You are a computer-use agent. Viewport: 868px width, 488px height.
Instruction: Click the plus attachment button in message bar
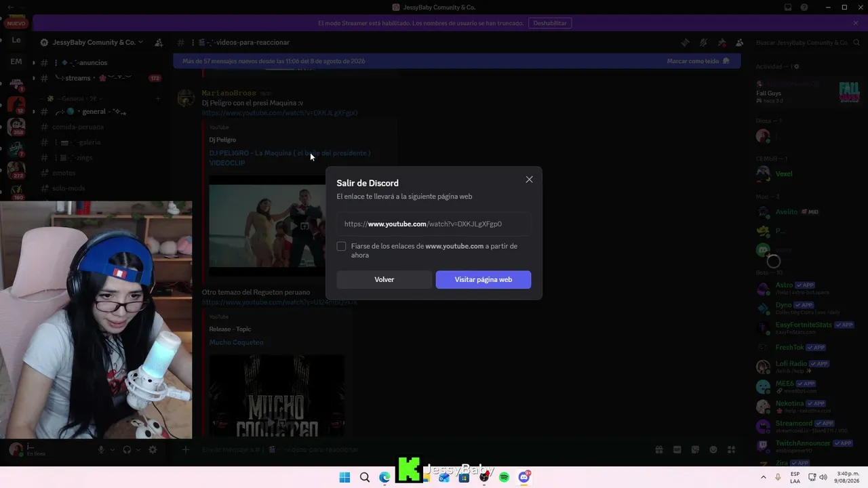[x=186, y=449]
